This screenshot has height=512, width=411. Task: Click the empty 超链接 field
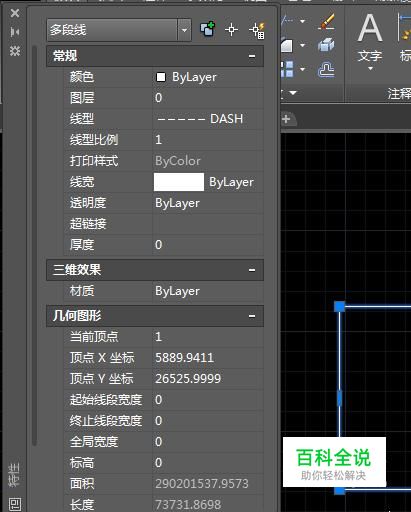pos(208,224)
